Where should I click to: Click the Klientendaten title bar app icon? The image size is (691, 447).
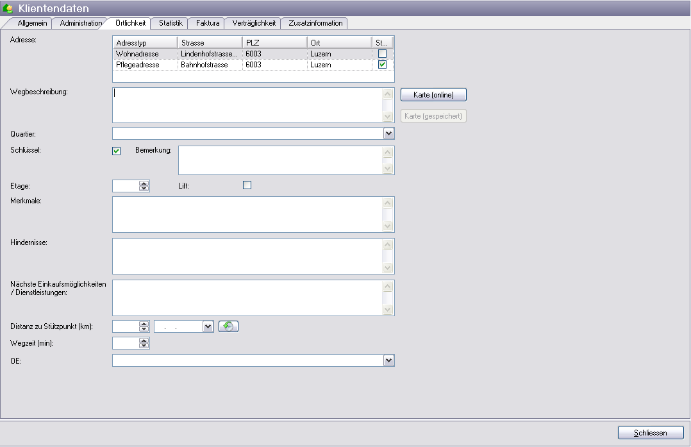[x=9, y=8]
